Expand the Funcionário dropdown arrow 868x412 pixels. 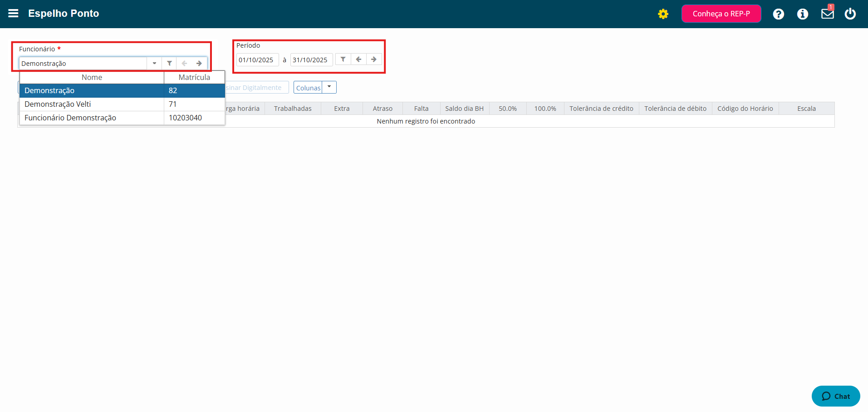(x=154, y=64)
